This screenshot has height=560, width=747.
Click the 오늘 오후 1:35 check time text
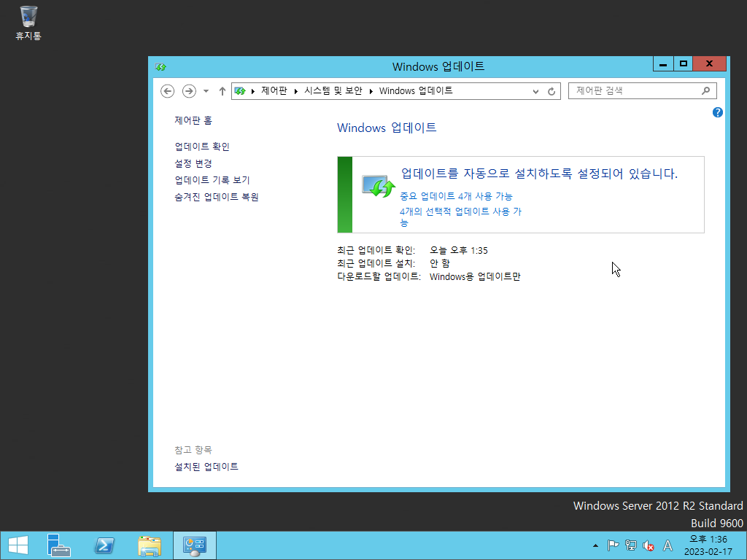(x=459, y=251)
